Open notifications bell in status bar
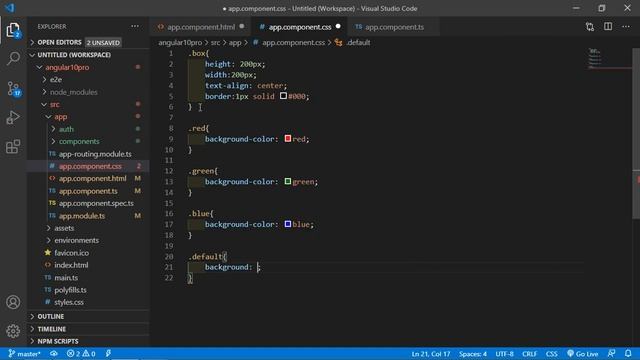640x360 pixels. click(x=628, y=353)
